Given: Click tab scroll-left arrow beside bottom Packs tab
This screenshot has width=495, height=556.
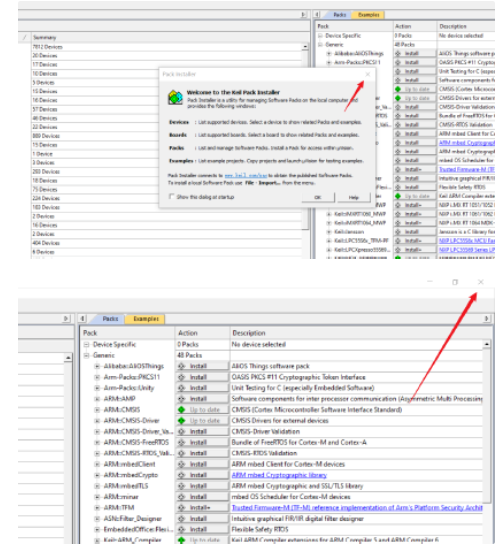Looking at the screenshot, I should tap(82, 318).
